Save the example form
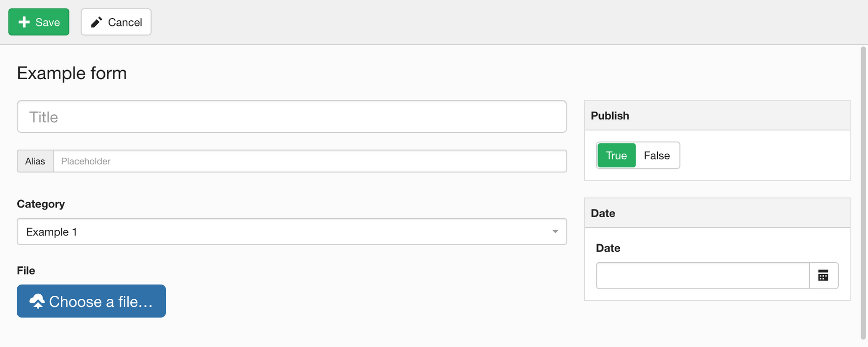 pyautogui.click(x=39, y=22)
